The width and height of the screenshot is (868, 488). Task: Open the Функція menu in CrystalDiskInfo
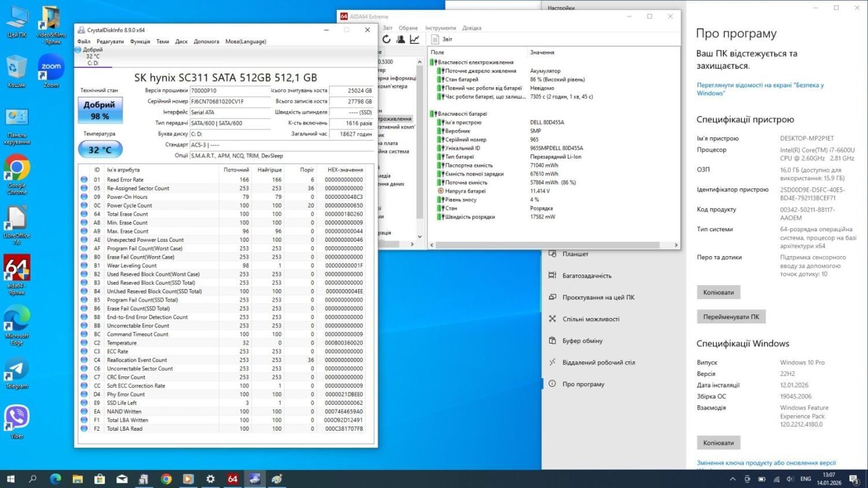140,42
